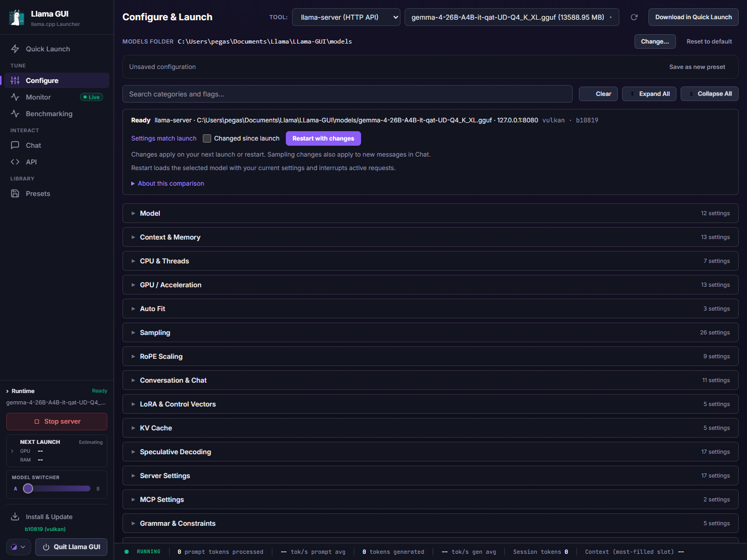Screen dimensions: 747x560
Task: Expand the Grammar & Constraints category
Action: coord(430,523)
